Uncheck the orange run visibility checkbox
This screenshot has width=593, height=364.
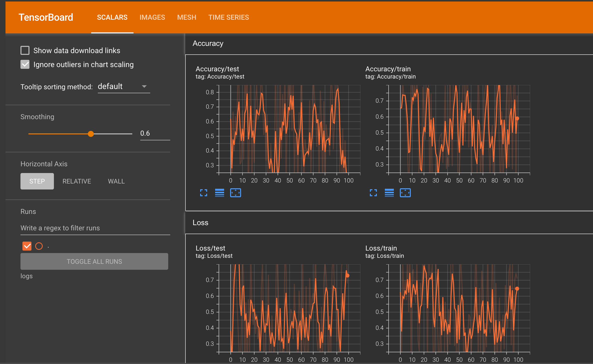point(27,246)
